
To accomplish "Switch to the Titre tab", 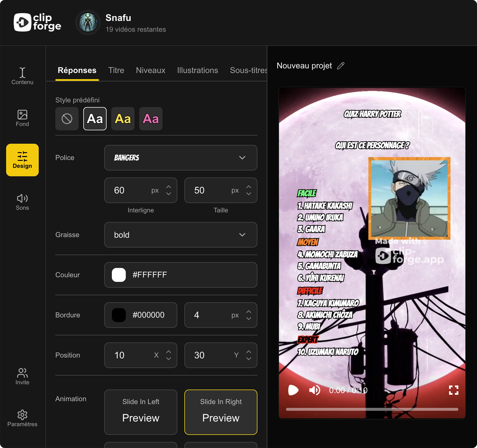I will pyautogui.click(x=116, y=70).
